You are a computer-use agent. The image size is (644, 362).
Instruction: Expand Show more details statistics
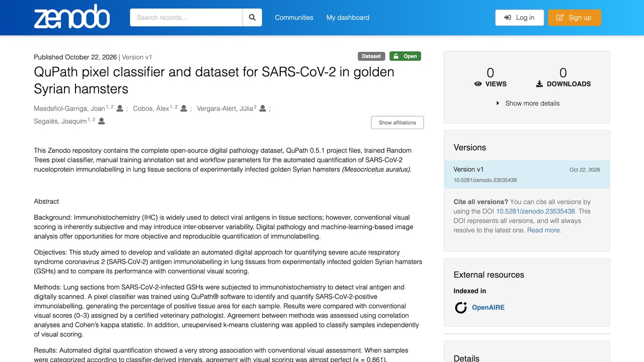point(527,103)
